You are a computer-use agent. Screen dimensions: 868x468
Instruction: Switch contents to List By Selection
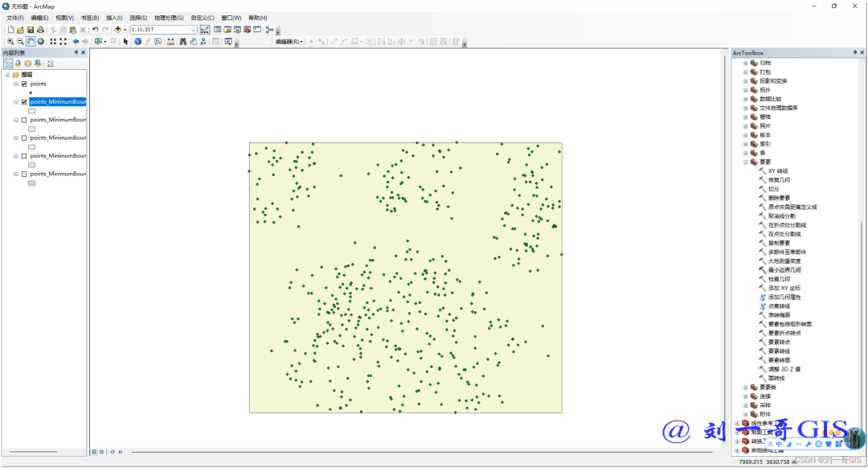point(38,64)
